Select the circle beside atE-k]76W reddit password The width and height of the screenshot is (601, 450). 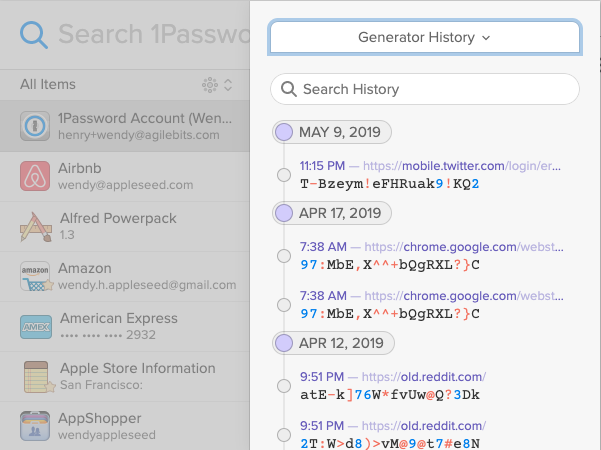284,386
